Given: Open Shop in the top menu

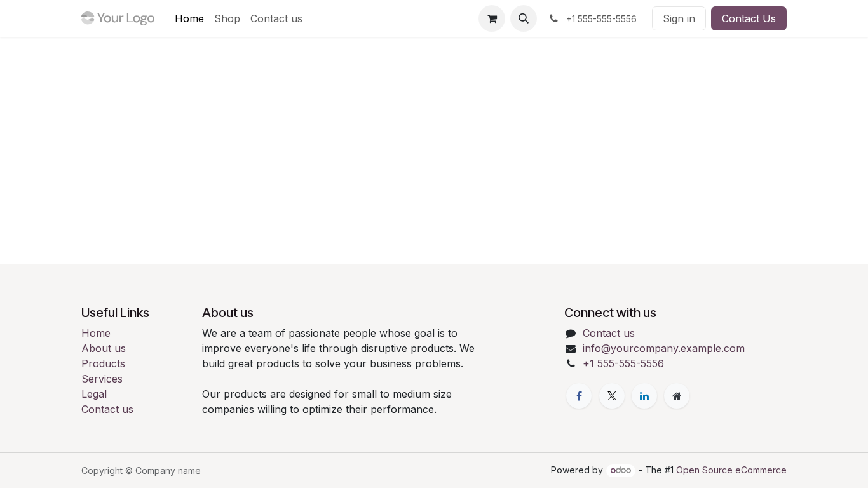Looking at the screenshot, I should tap(227, 18).
